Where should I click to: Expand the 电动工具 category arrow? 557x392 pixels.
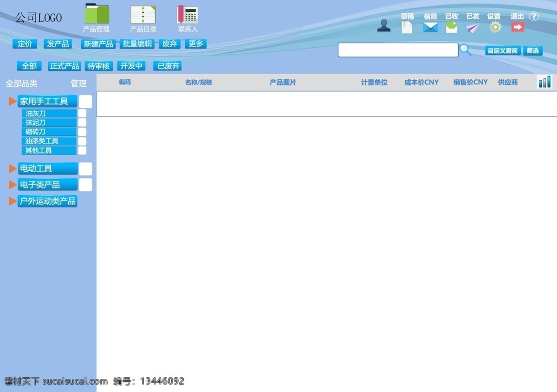tap(13, 168)
